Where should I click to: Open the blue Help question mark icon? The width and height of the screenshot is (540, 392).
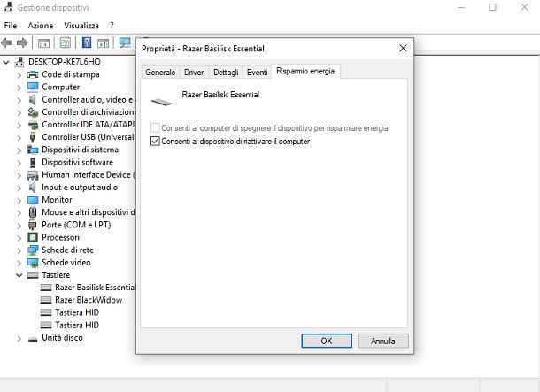[x=87, y=42]
